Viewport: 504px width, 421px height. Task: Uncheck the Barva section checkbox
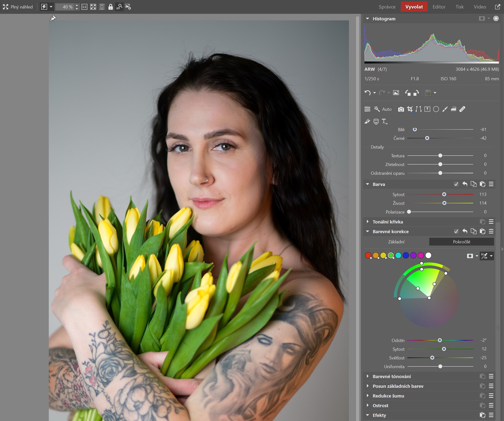pyautogui.click(x=456, y=184)
